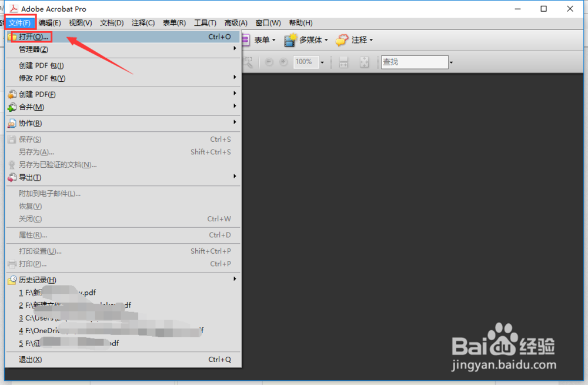Expand the 历史记录(H) submenu arrow
588x385 pixels.
pyautogui.click(x=235, y=278)
